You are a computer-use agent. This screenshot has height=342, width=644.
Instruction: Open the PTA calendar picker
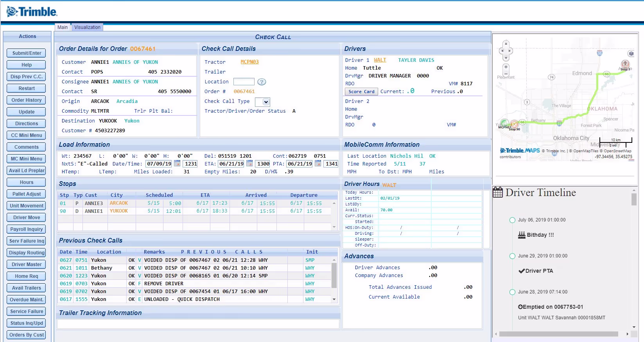click(318, 164)
